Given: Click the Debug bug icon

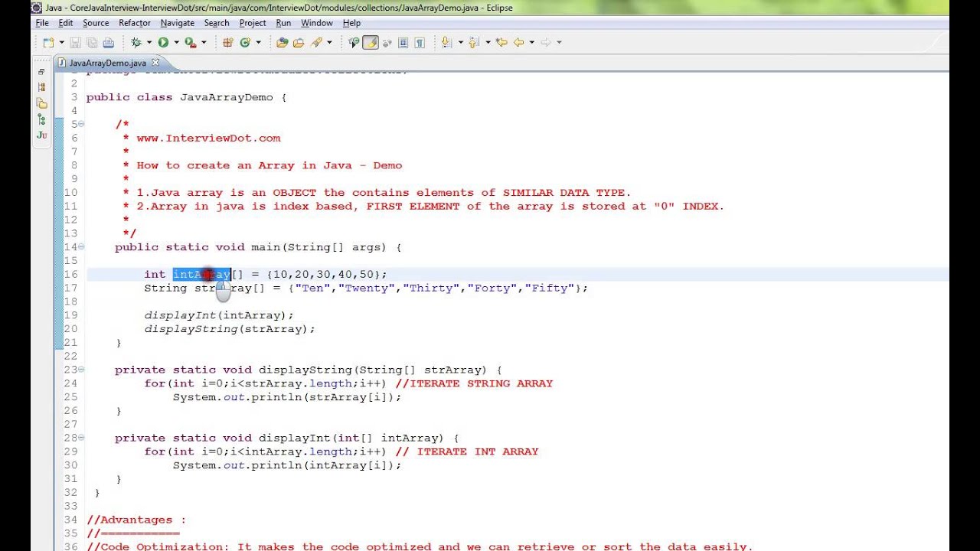Looking at the screenshot, I should click(x=136, y=43).
